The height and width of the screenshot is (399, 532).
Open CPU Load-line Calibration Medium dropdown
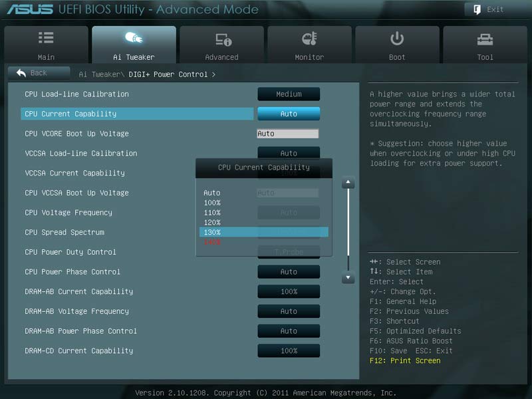pos(289,94)
